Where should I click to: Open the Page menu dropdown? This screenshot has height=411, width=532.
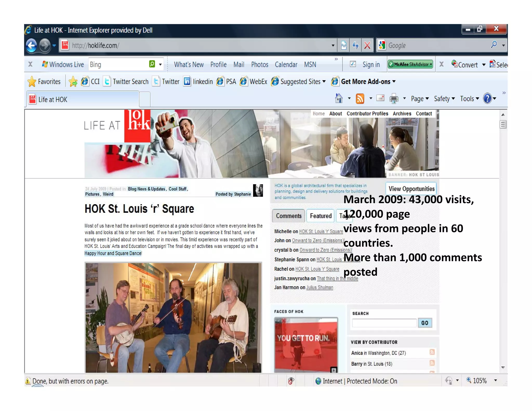click(x=420, y=99)
